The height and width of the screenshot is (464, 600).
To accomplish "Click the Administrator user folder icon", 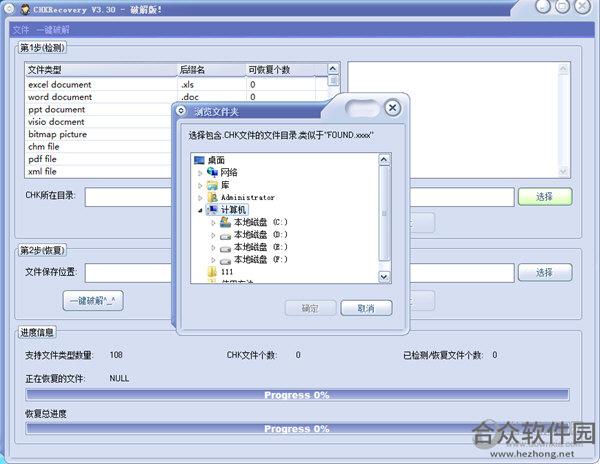I will (x=212, y=197).
